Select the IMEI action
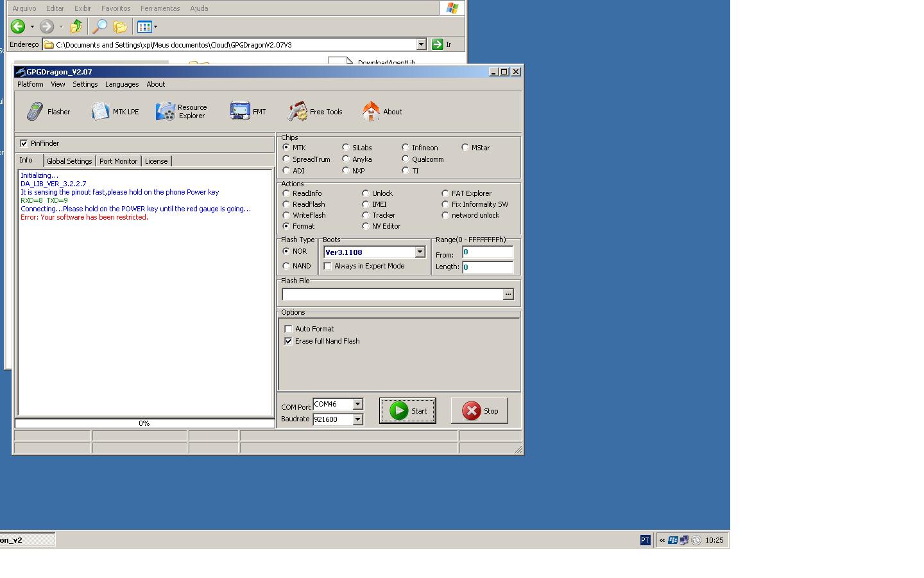 [366, 204]
